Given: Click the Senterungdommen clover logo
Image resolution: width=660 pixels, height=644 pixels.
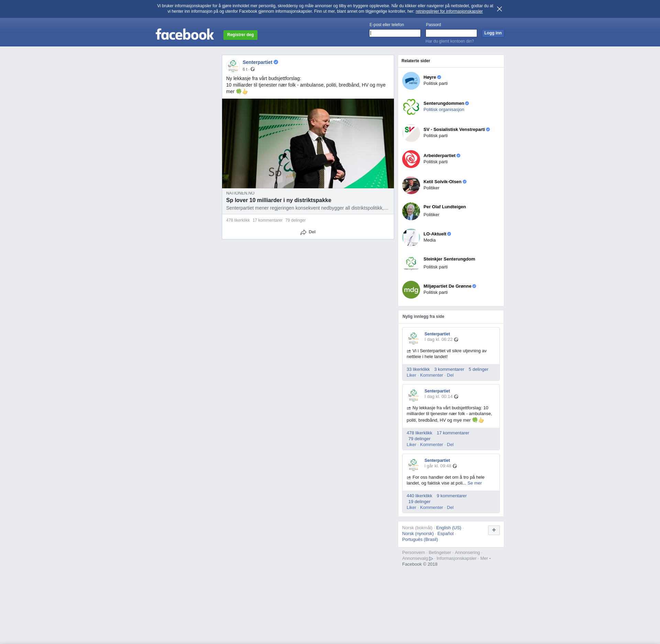Looking at the screenshot, I should click(411, 107).
